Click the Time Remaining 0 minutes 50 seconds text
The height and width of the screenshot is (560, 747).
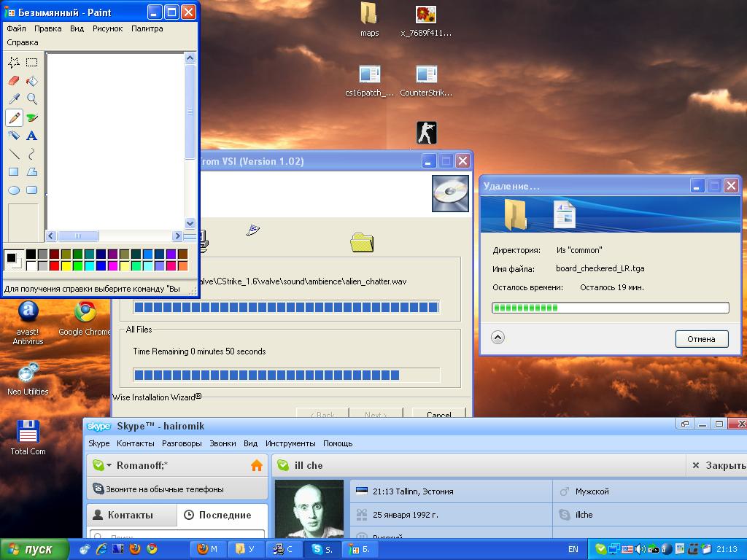[199, 351]
